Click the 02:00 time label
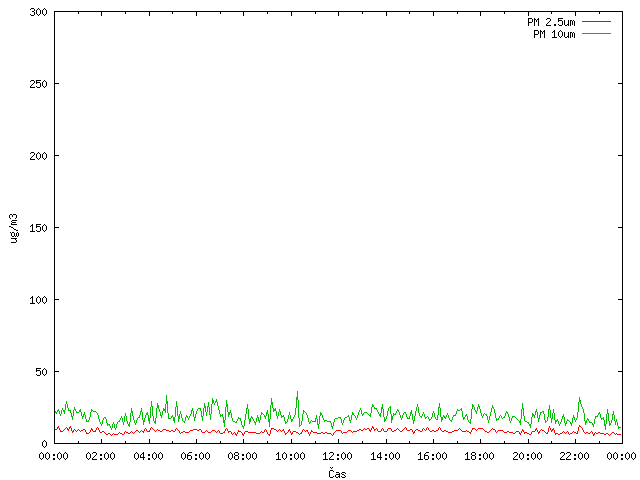Image resolution: width=640 pixels, height=480 pixels. pos(101,456)
